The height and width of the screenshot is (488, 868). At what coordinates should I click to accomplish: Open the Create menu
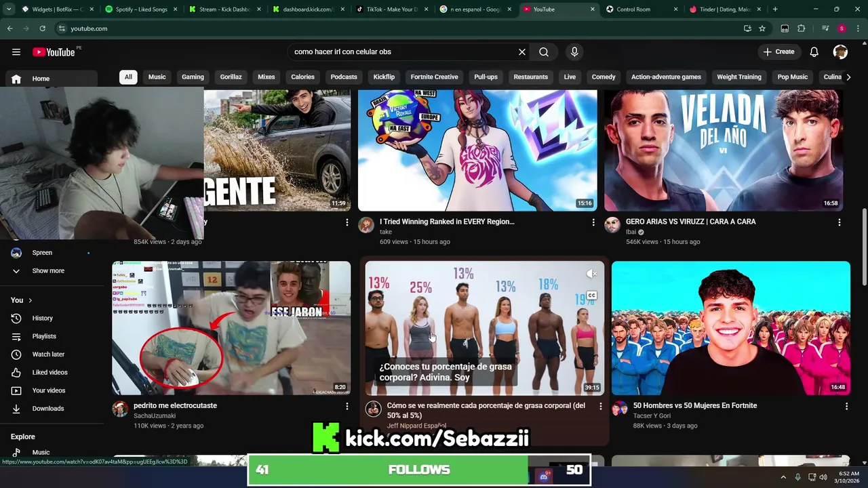(778, 52)
